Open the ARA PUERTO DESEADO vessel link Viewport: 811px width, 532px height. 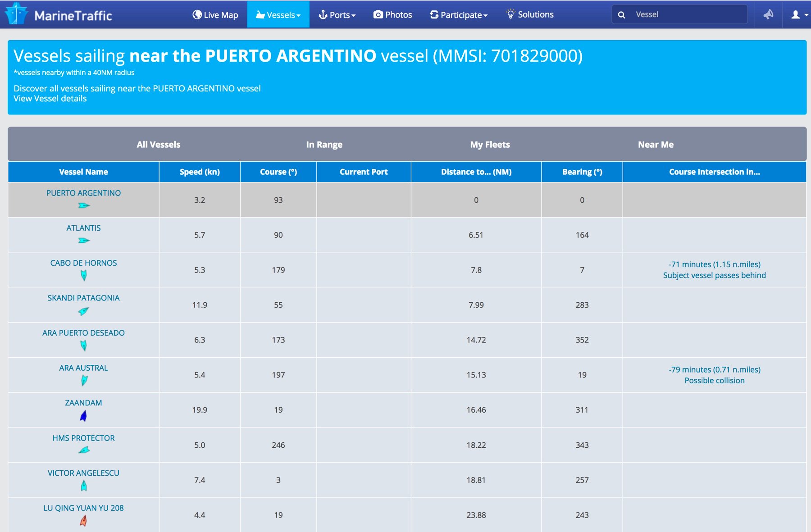(x=83, y=333)
